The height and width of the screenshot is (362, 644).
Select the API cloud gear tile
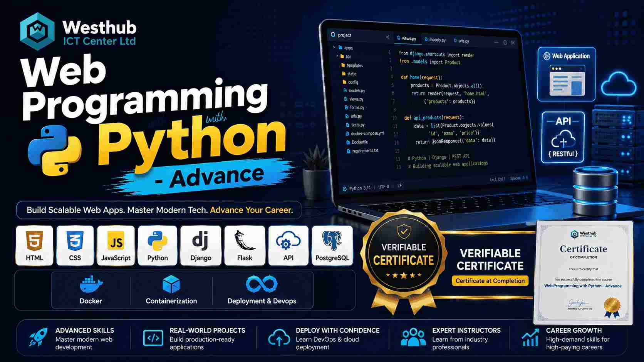pyautogui.click(x=288, y=245)
